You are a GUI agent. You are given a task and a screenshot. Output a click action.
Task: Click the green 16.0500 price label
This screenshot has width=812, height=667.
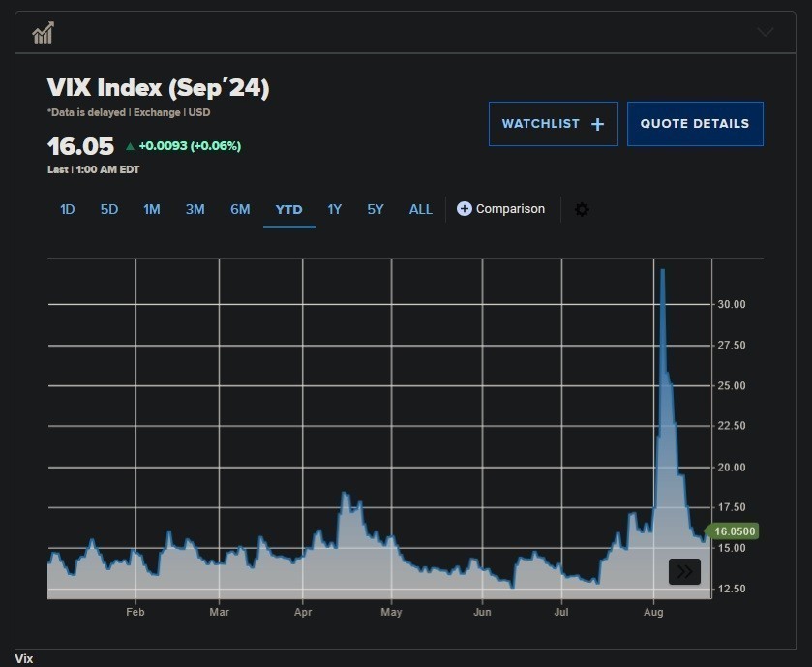736,531
